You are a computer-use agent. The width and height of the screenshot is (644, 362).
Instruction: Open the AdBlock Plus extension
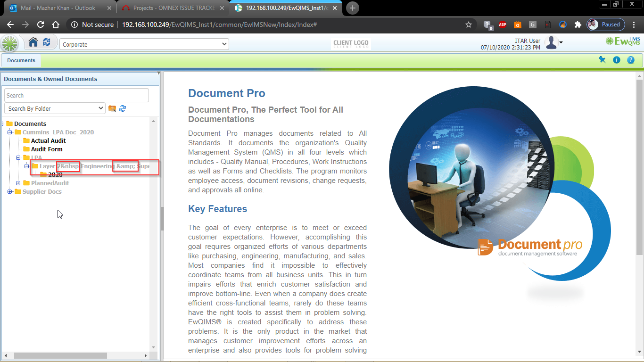click(x=503, y=25)
